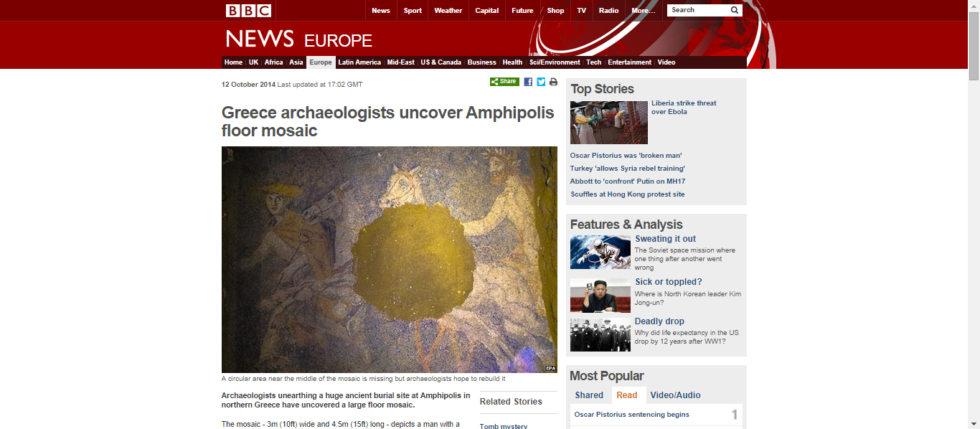Viewport: 980px width, 429px height.
Task: Open the Latin America section
Action: pyautogui.click(x=359, y=62)
